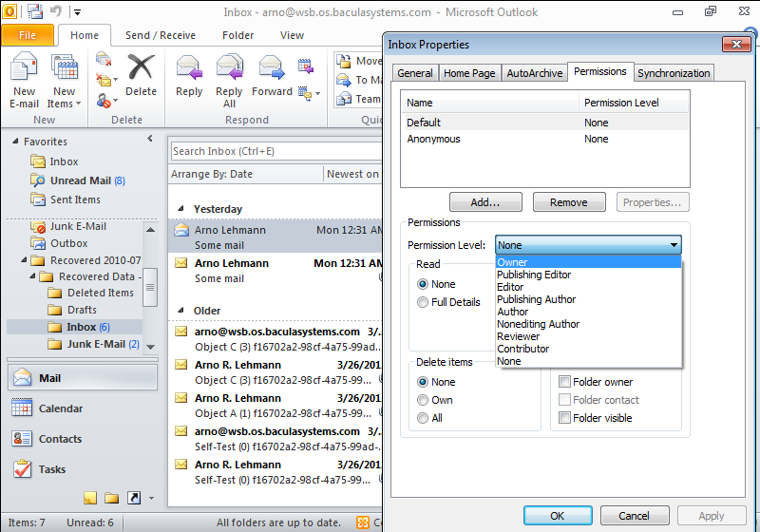Switch to Folder ribbon tab
Screen dimensions: 760x532
pos(238,35)
